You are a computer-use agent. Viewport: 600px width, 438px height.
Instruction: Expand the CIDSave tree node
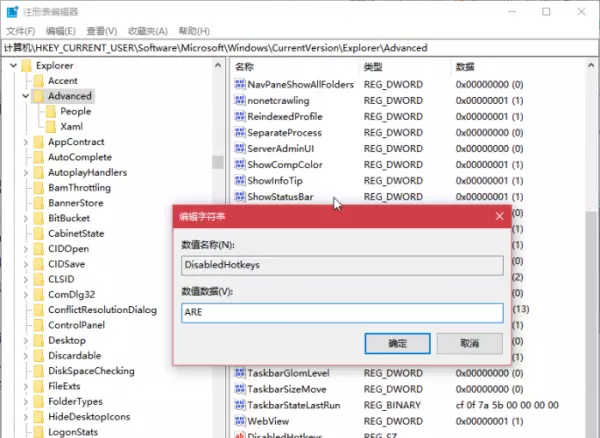tap(26, 264)
